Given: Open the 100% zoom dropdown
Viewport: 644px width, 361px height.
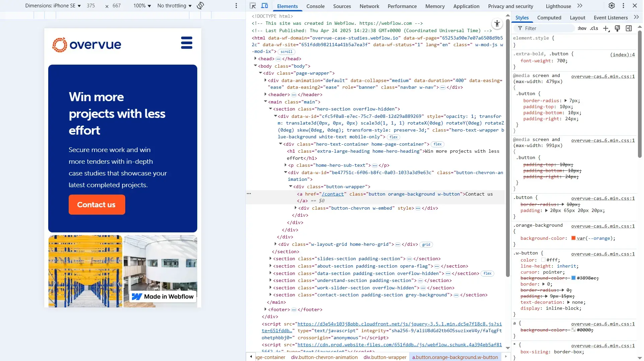Looking at the screenshot, I should (x=142, y=6).
